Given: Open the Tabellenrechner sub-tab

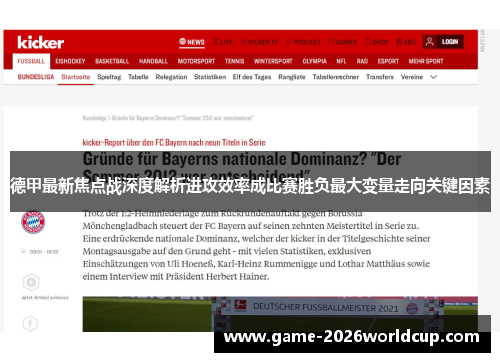Looking at the screenshot, I should pyautogui.click(x=336, y=77).
